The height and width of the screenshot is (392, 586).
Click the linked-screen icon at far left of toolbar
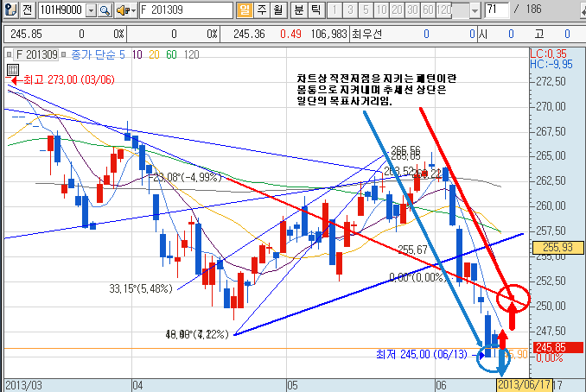pos(10,10)
